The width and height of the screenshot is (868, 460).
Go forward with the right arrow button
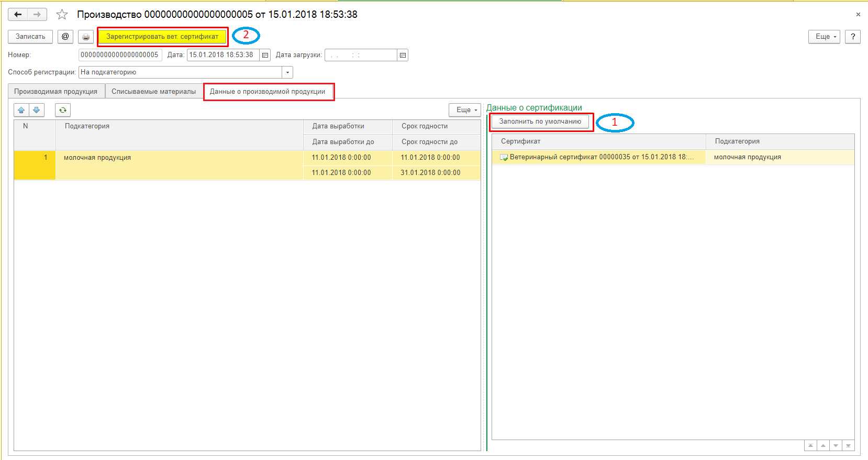click(37, 15)
